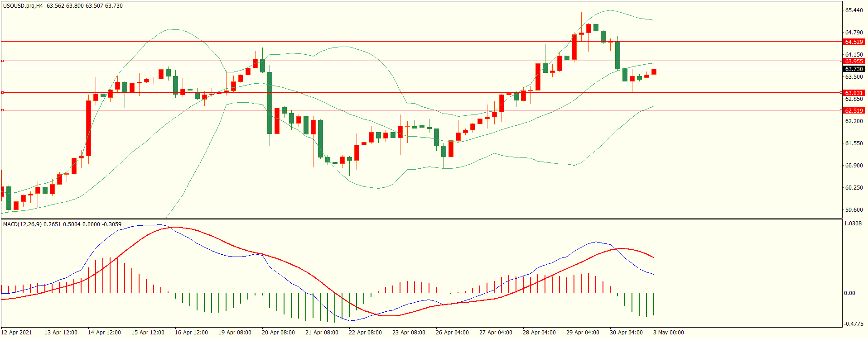The image size is (868, 338).
Task: Click the 26 Apr 04:00 date label
Action: pos(452,333)
